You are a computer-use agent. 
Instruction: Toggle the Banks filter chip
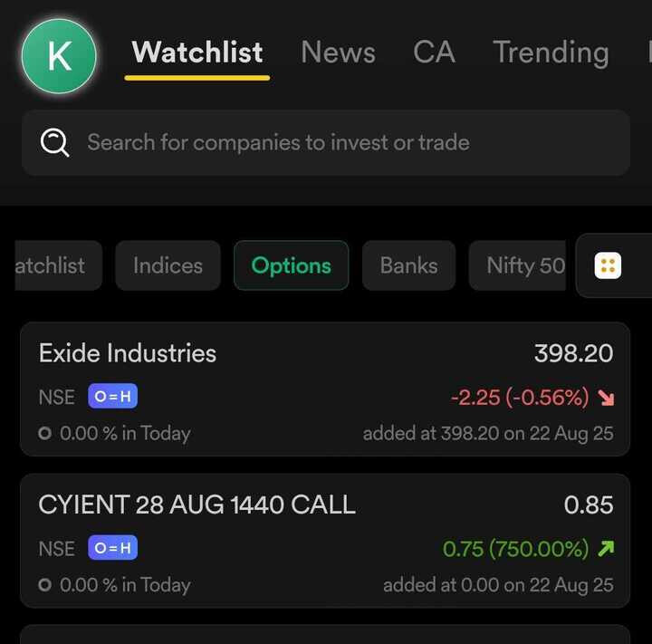click(408, 265)
